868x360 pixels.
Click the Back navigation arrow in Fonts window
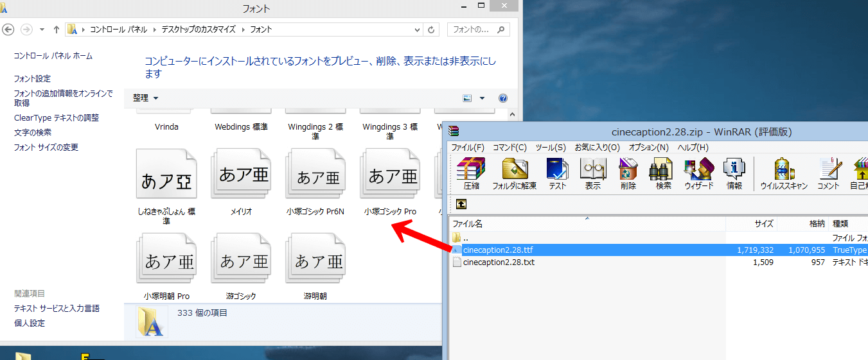click(8, 30)
